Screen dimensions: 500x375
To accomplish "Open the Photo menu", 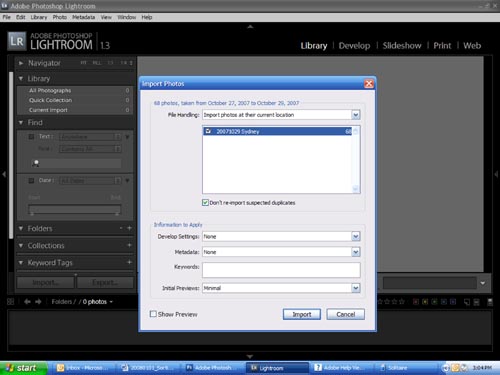I will [60, 17].
